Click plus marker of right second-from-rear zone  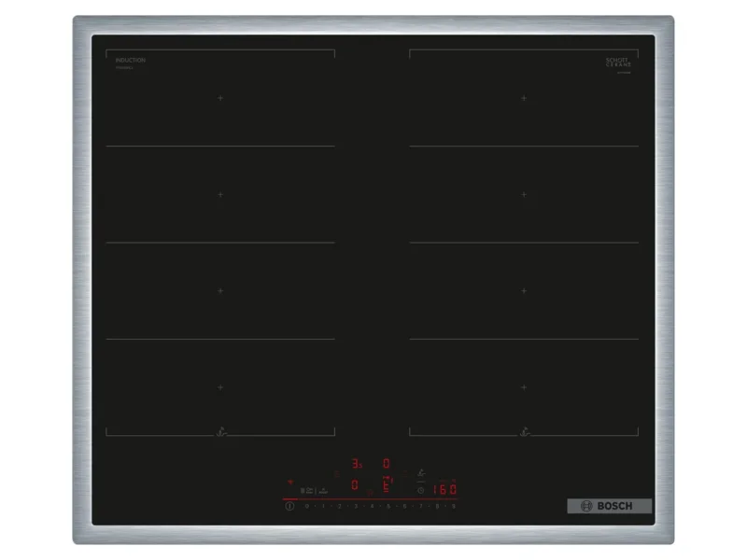click(524, 195)
